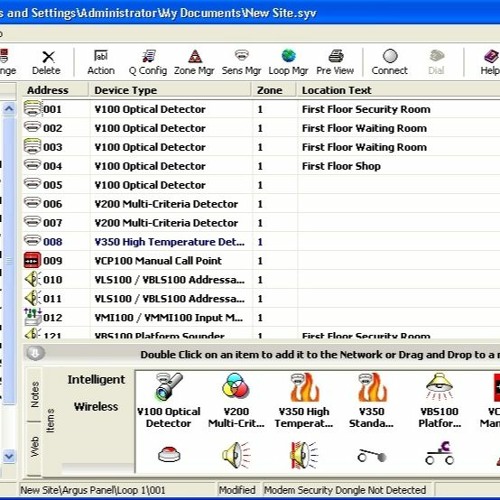The width and height of the screenshot is (500, 500).
Task: Launch the Zone Mgr tool
Action: pyautogui.click(x=194, y=63)
